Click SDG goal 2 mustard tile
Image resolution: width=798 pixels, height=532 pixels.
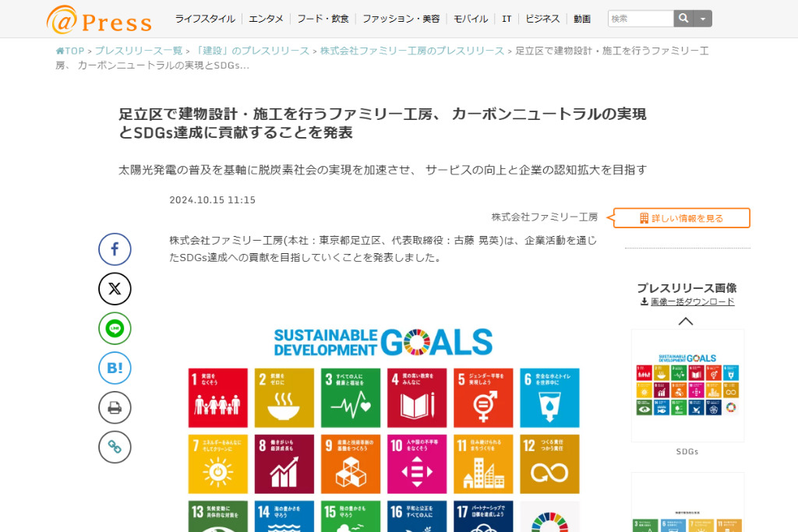pos(284,398)
